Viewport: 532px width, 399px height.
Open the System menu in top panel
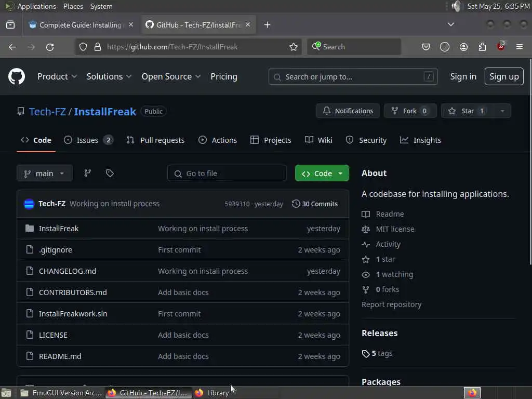coord(101,6)
